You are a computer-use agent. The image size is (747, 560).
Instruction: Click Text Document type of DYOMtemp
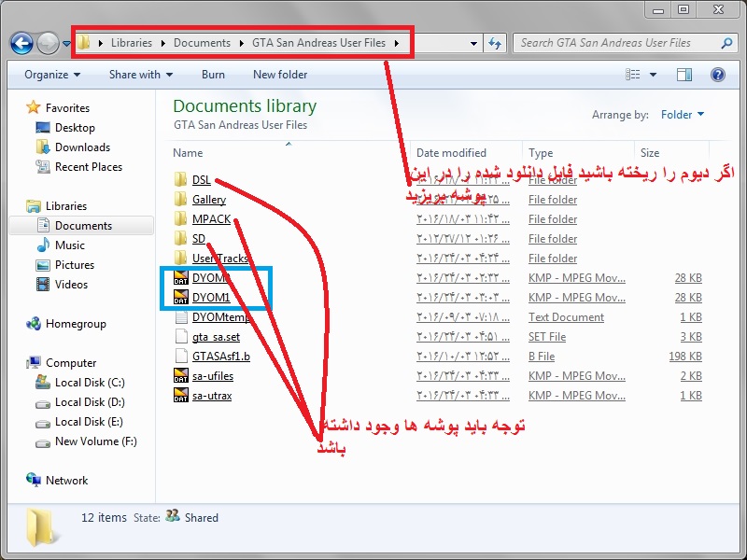coord(566,317)
